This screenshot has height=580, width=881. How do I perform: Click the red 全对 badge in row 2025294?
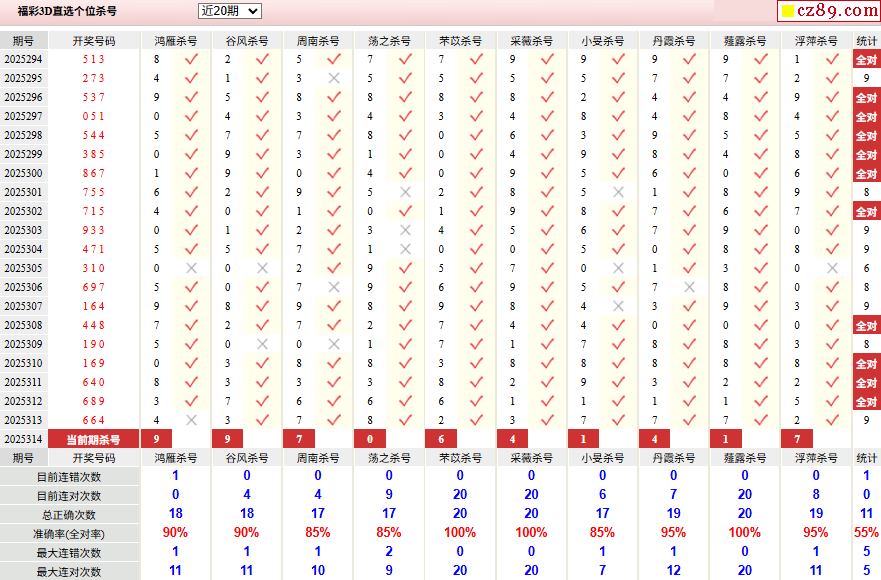click(866, 60)
